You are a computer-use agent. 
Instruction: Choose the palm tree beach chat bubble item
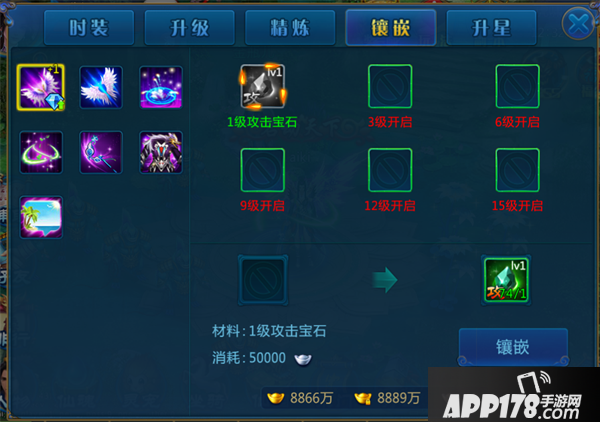point(41,217)
